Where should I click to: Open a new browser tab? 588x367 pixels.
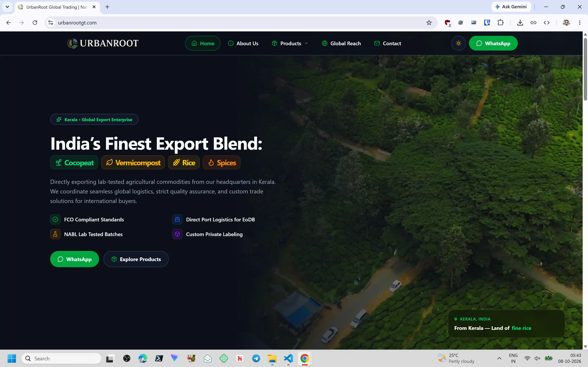tap(107, 7)
